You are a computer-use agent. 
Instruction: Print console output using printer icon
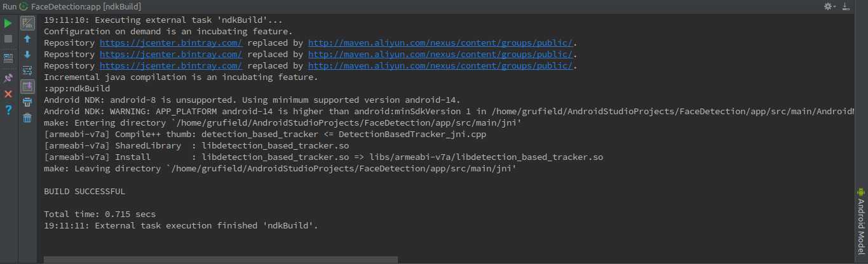click(27, 102)
